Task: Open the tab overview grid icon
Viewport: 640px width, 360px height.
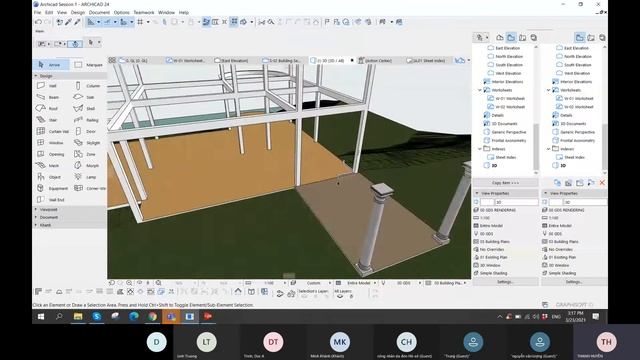Action: click(x=112, y=60)
